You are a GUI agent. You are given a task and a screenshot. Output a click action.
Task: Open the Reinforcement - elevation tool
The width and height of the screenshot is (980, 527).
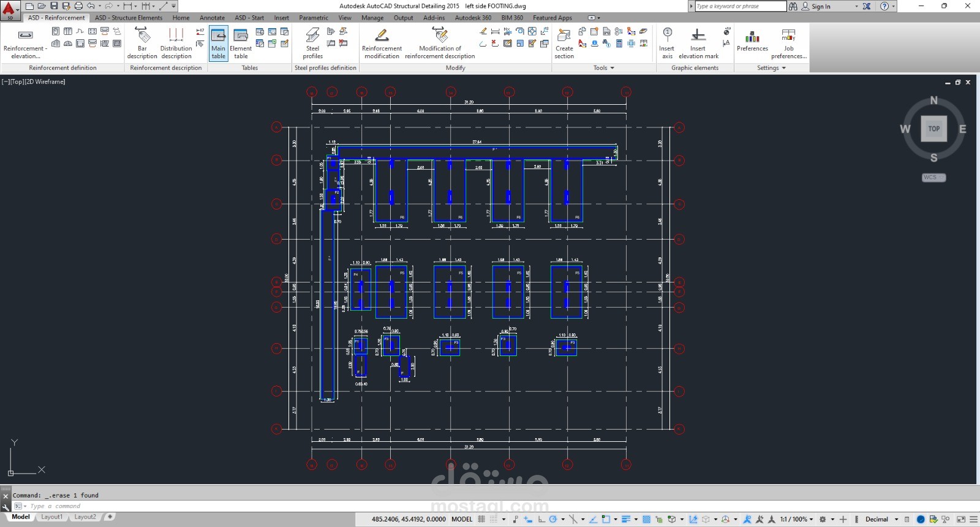point(25,43)
